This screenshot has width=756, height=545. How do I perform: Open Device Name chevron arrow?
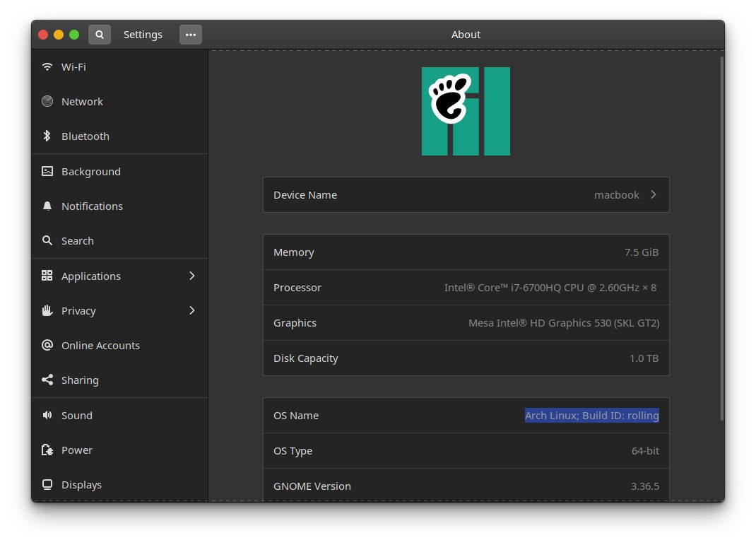(x=654, y=194)
